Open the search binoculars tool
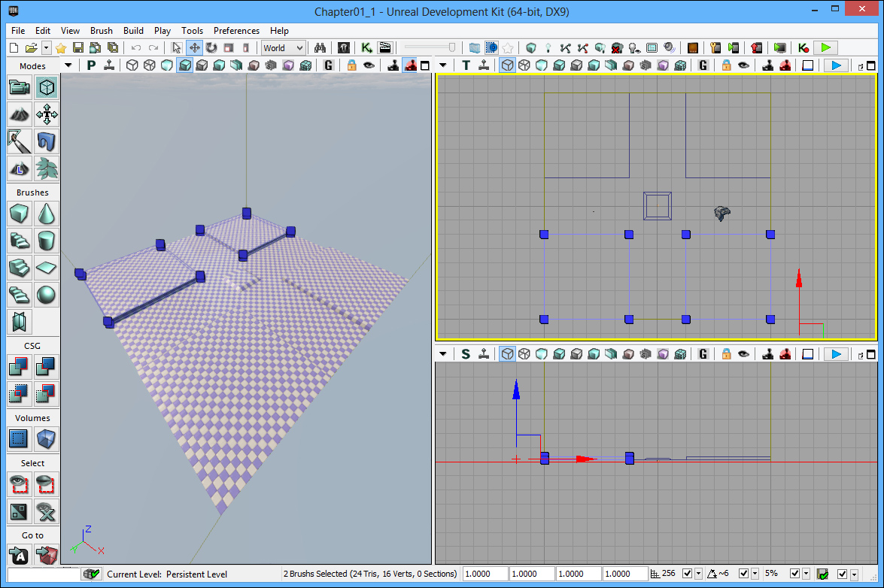This screenshot has height=588, width=884. tap(320, 47)
